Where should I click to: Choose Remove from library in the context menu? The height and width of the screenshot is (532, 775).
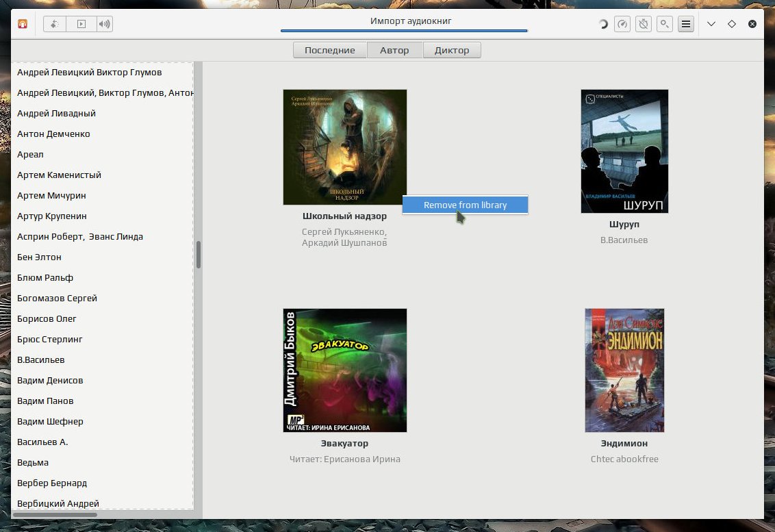[x=465, y=205]
